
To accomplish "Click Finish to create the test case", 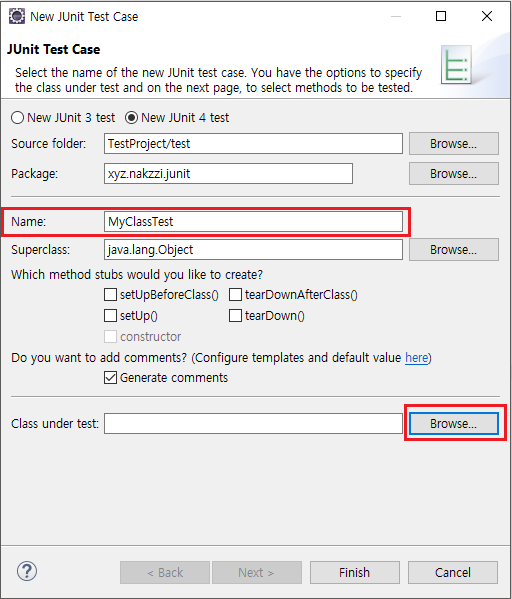I will tap(355, 572).
